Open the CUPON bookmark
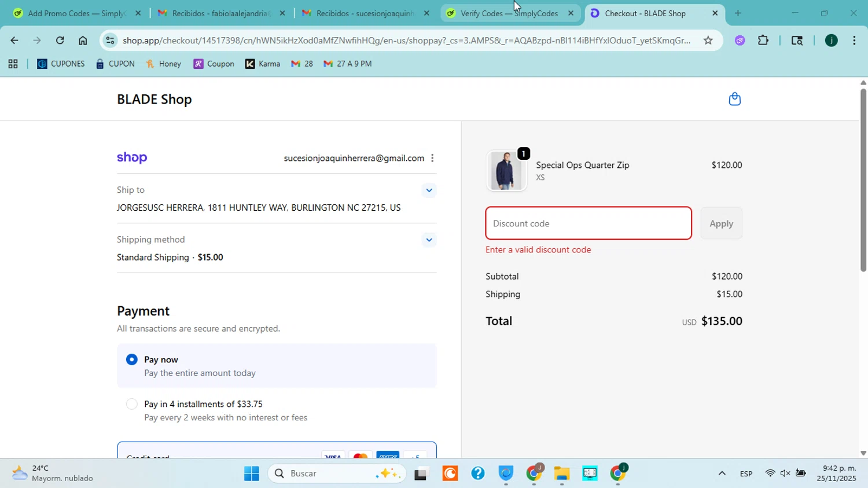The width and height of the screenshot is (868, 488). [115, 64]
